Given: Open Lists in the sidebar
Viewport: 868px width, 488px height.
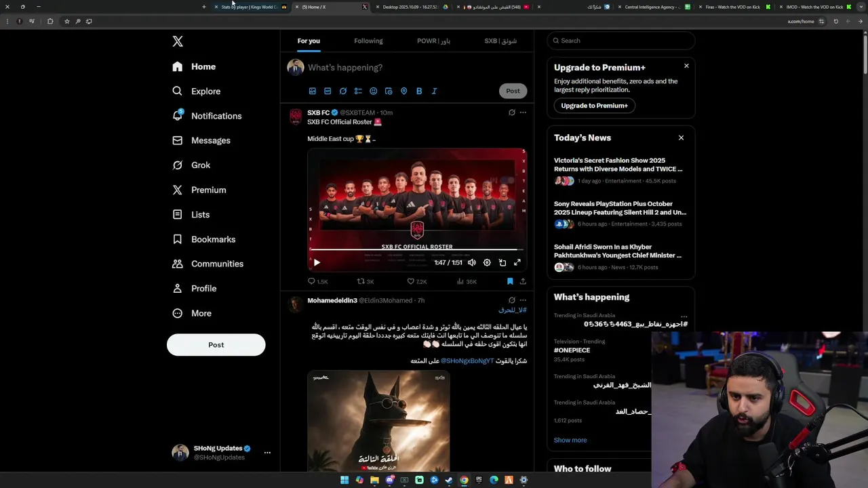Looking at the screenshot, I should [x=191, y=215].
